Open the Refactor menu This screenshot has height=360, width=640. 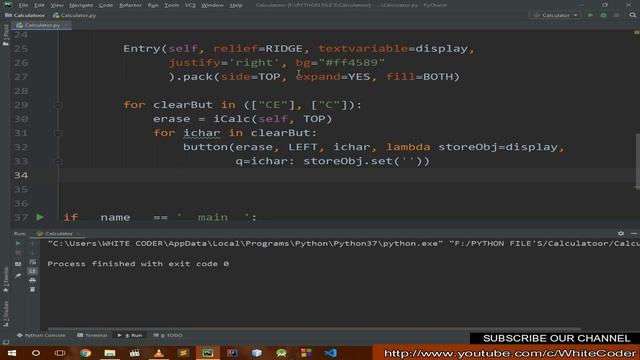pos(130,5)
